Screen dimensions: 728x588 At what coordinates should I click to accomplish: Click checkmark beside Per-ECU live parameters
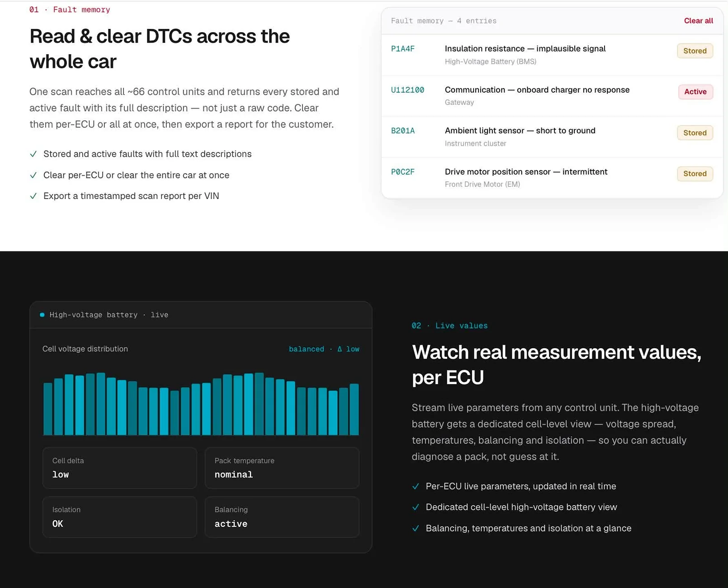tap(416, 486)
